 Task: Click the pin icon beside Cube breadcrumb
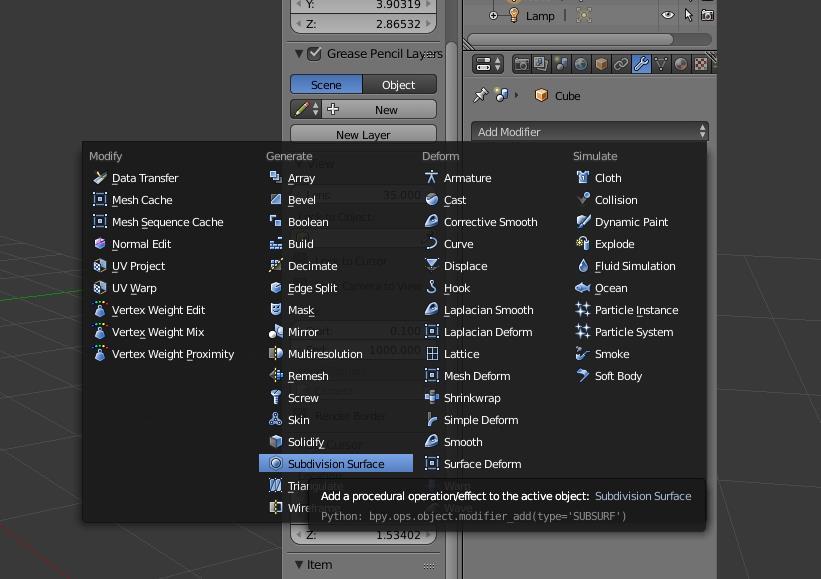click(x=480, y=95)
